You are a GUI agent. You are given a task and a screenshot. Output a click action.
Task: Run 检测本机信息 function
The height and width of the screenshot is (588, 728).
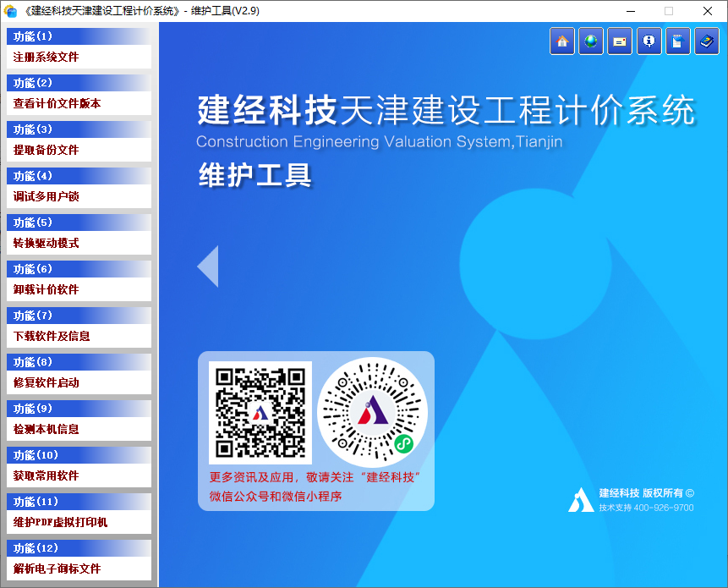click(79, 430)
